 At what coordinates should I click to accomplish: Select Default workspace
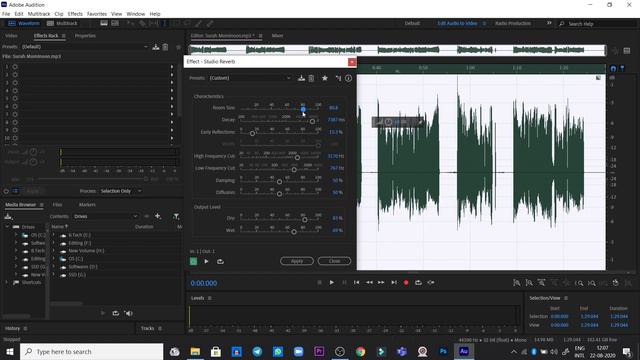[412, 23]
